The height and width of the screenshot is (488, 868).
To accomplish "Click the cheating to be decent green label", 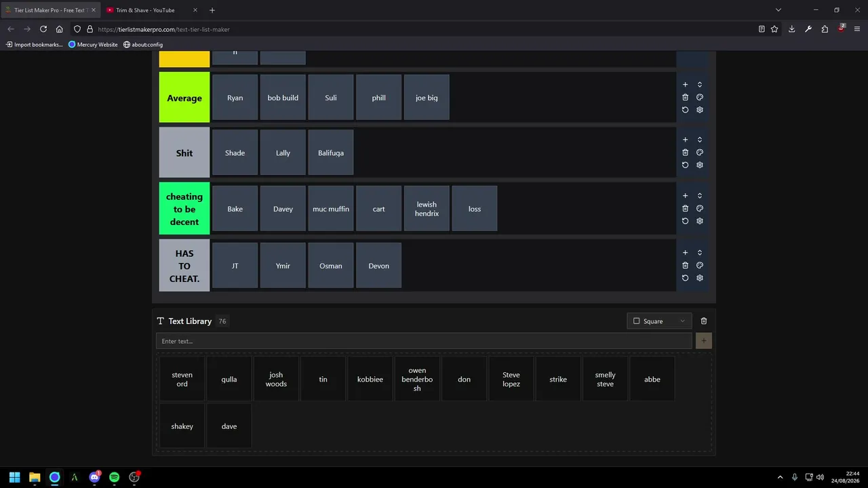I will (184, 209).
